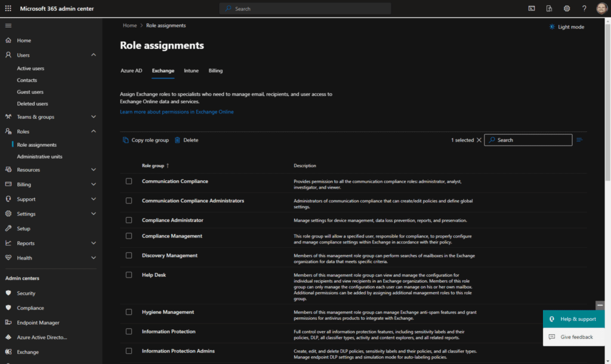The image size is (611, 364).
Task: Open the help question mark icon
Action: coord(584,8)
